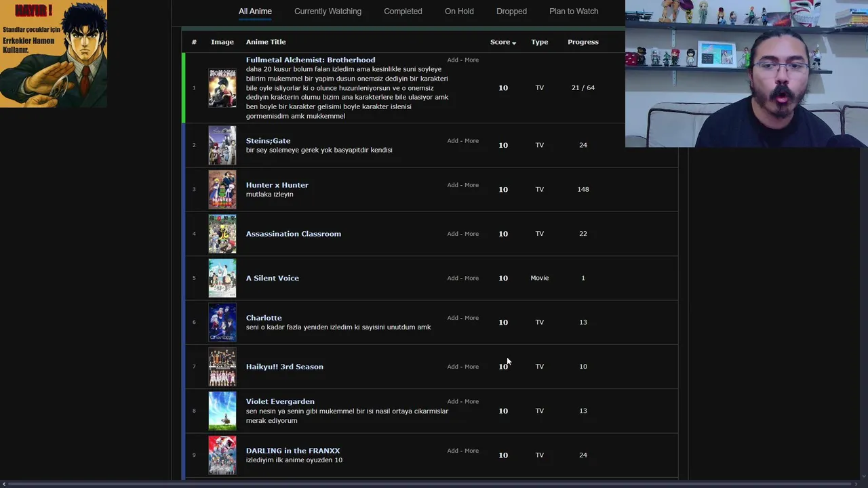Sort list by Progress column header

click(x=583, y=42)
